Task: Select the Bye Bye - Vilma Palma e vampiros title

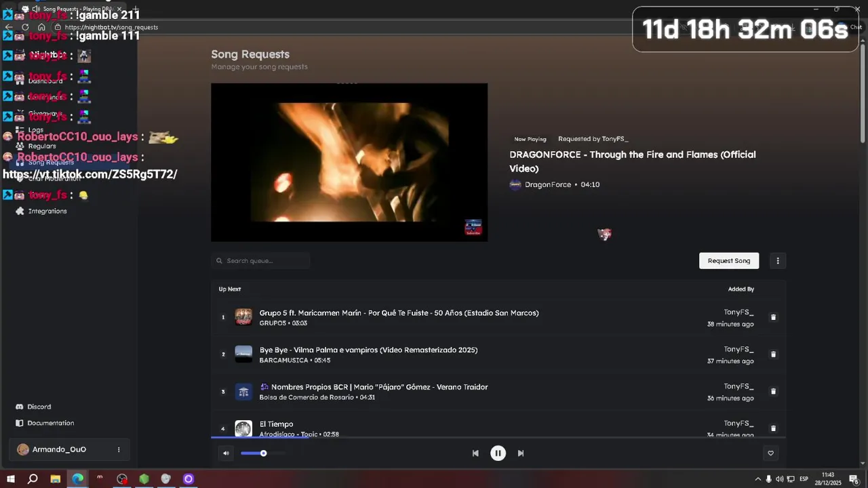Action: tap(368, 350)
